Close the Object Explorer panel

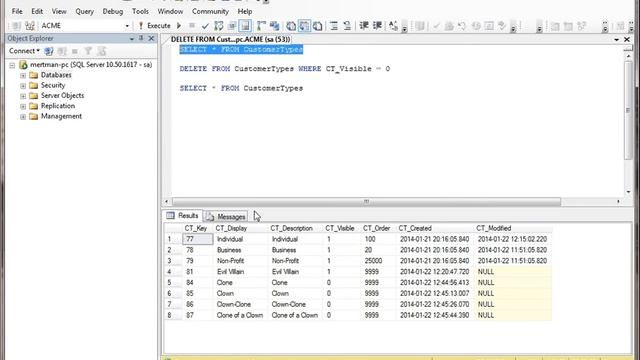coord(151,38)
